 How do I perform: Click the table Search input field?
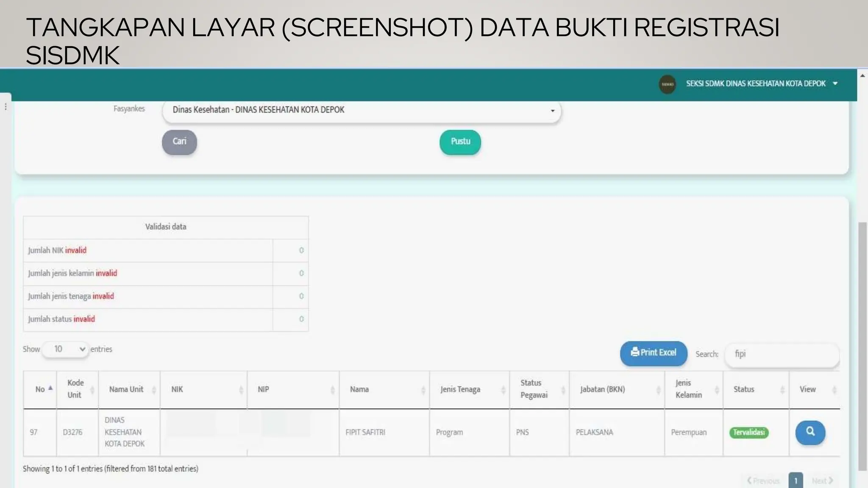782,354
